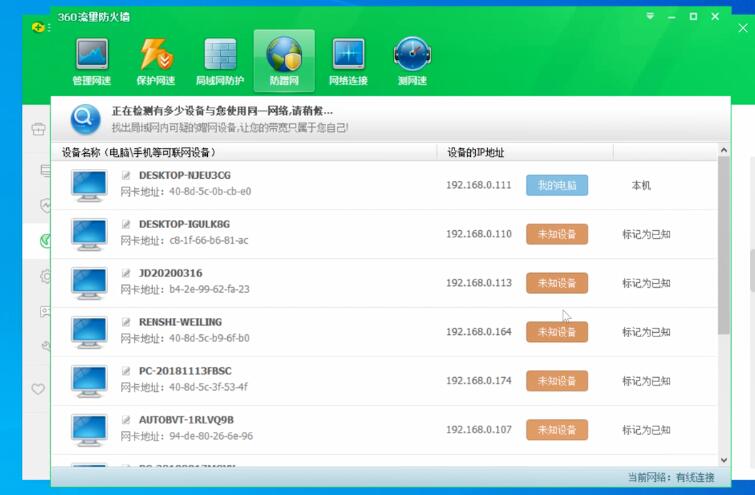Select IP address 192.168.0.107

tap(479, 430)
